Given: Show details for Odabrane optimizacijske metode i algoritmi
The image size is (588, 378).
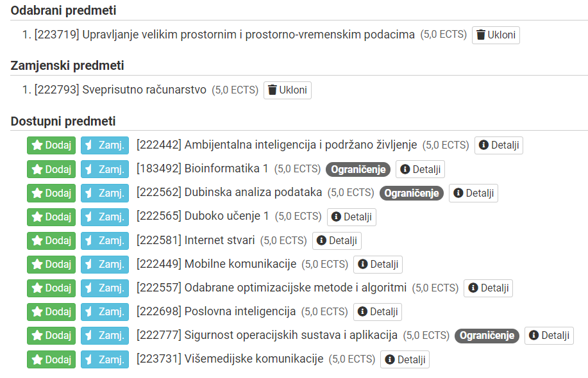Looking at the screenshot, I should (488, 288).
